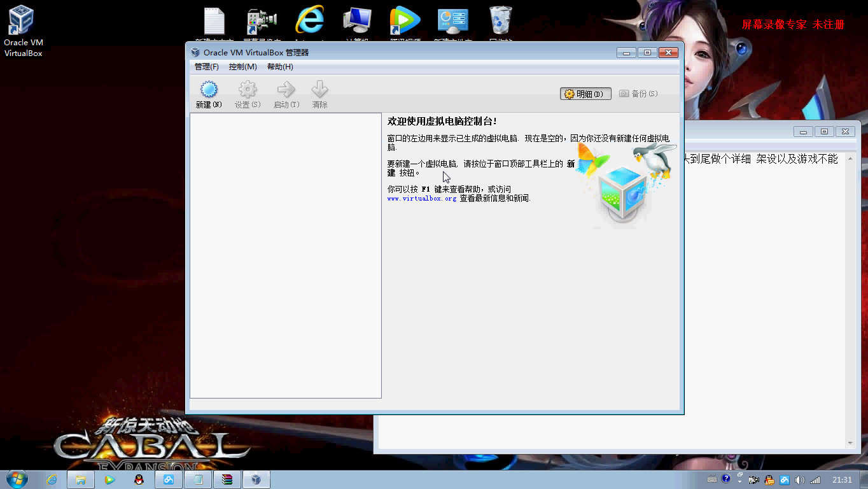The width and height of the screenshot is (868, 489).
Task: Maximize the background Notepad window
Action: [824, 132]
